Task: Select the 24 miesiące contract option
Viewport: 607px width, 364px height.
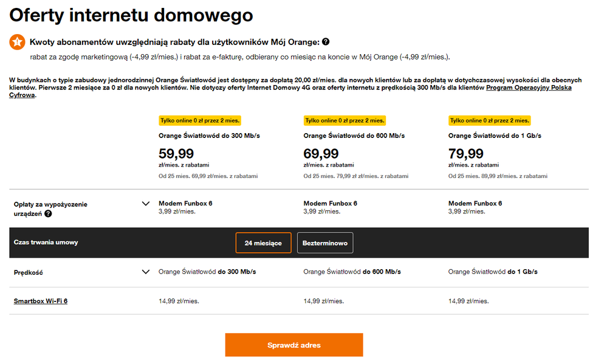Action: 263,242
